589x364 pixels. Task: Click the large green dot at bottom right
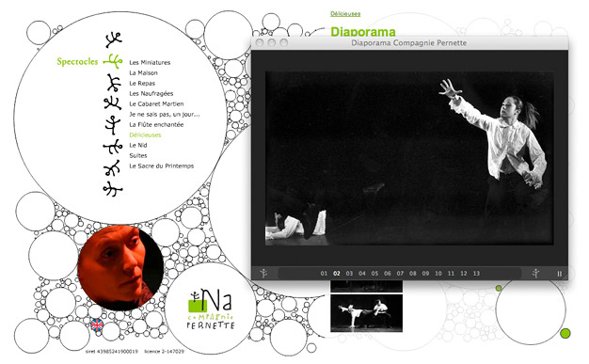565,333
